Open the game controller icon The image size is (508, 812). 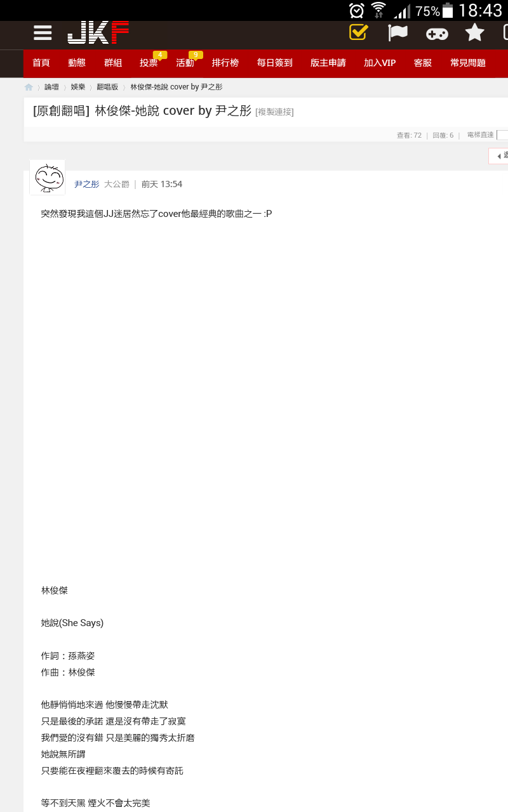click(x=437, y=33)
